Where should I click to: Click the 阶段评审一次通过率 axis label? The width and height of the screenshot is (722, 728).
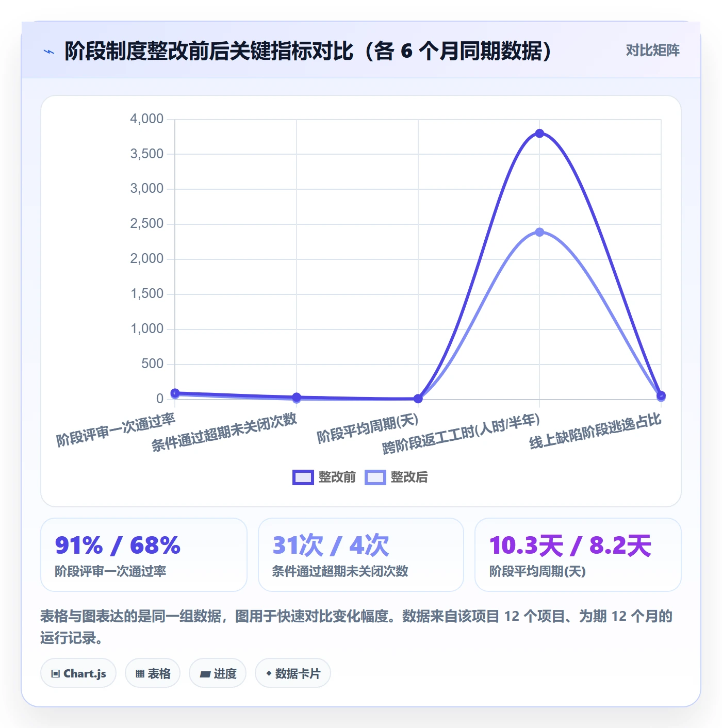click(x=116, y=429)
